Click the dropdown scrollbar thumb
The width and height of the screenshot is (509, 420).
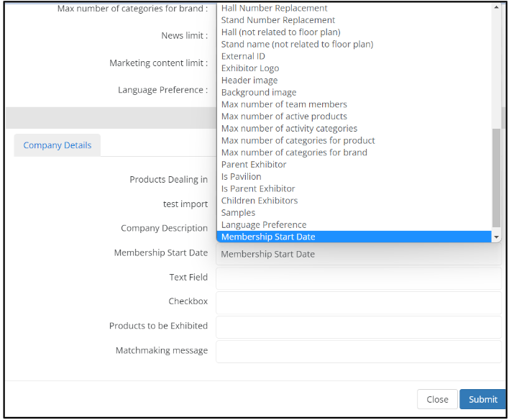tap(495, 178)
